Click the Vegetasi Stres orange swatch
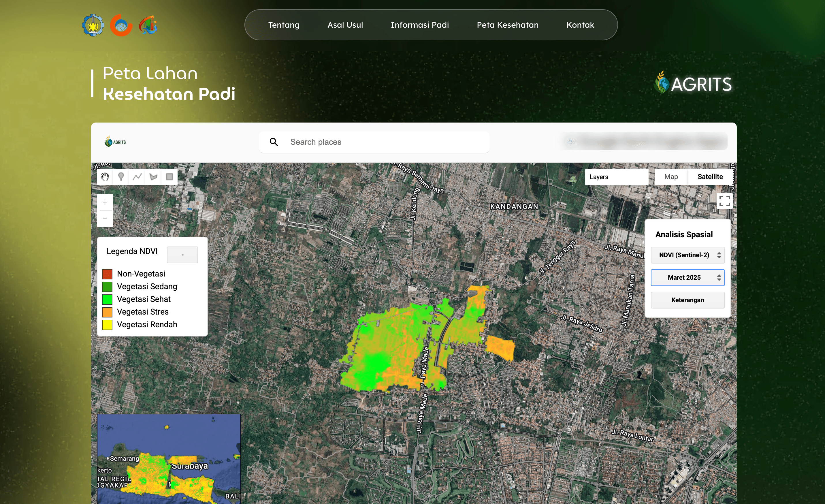The image size is (825, 504). point(107,312)
